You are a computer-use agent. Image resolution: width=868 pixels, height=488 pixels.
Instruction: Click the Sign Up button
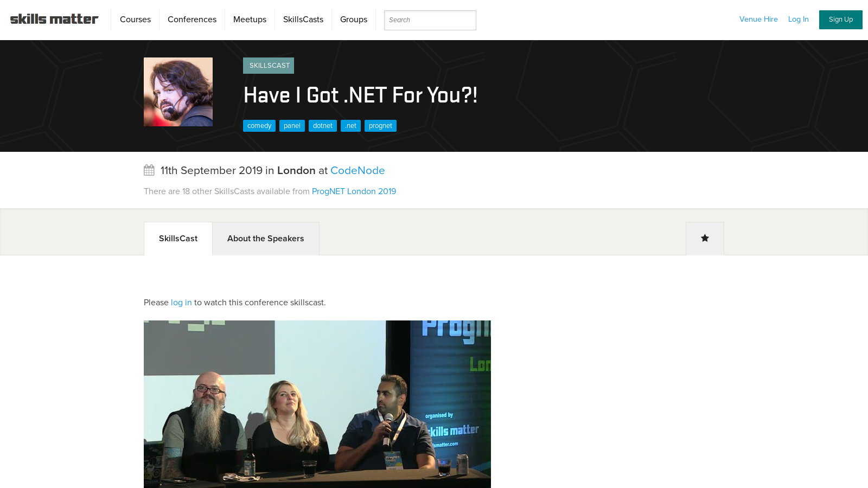(841, 20)
